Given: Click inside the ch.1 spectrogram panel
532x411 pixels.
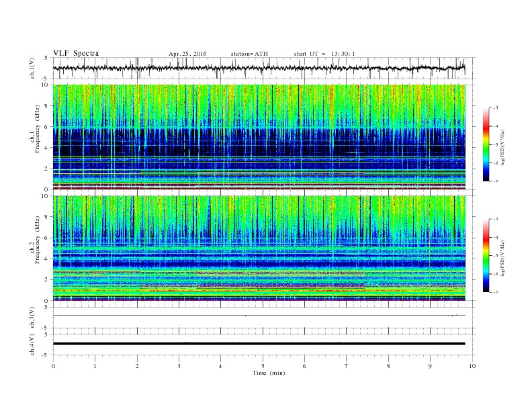Looking at the screenshot, I should 259,137.
